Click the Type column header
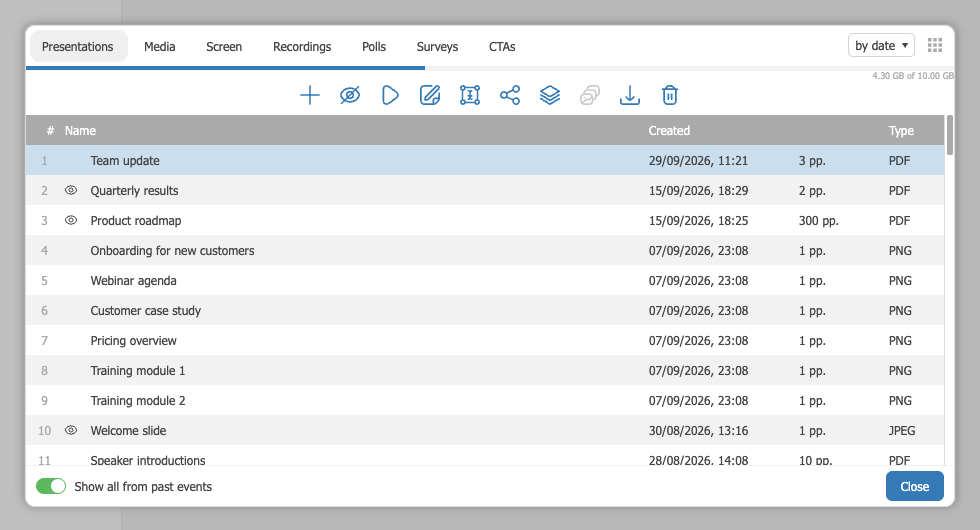The height and width of the screenshot is (530, 980). [901, 131]
